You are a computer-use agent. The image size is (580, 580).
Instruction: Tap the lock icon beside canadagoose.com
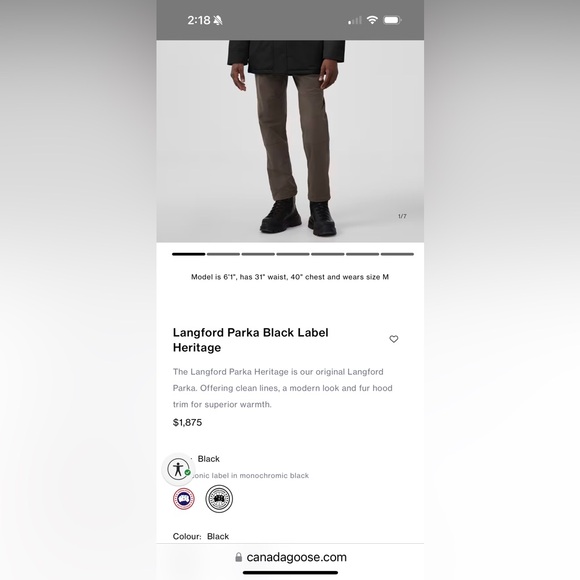coord(239,557)
